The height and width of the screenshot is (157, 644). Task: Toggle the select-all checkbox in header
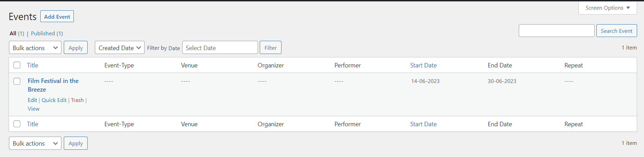click(x=17, y=65)
